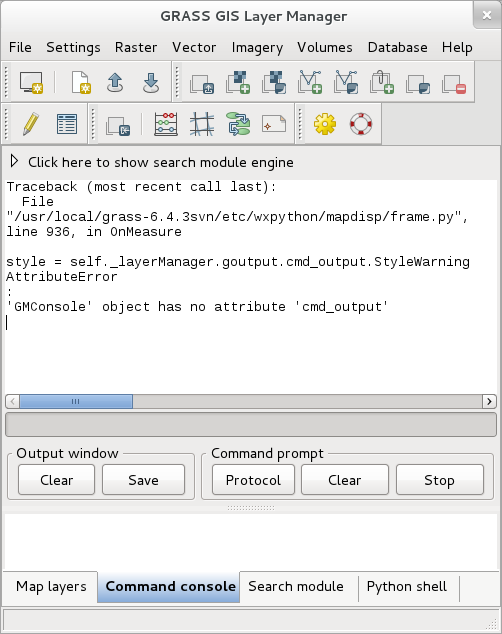
Task: Click the horizontal scrollbar thumb
Action: [x=76, y=402]
